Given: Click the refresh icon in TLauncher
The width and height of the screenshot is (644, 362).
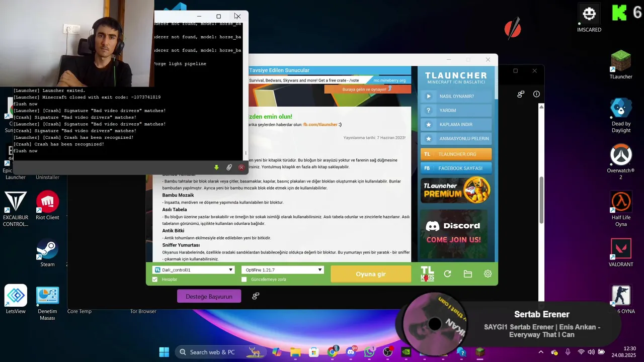Looking at the screenshot, I should 447,274.
